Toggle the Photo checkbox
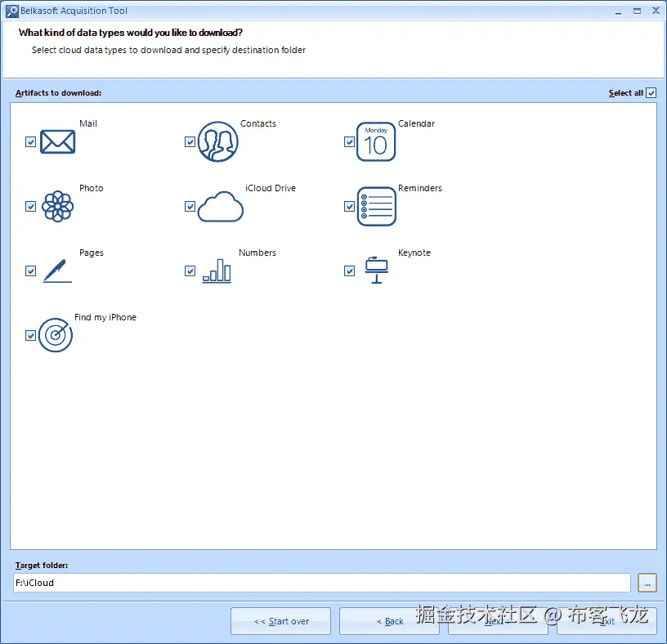 click(30, 206)
